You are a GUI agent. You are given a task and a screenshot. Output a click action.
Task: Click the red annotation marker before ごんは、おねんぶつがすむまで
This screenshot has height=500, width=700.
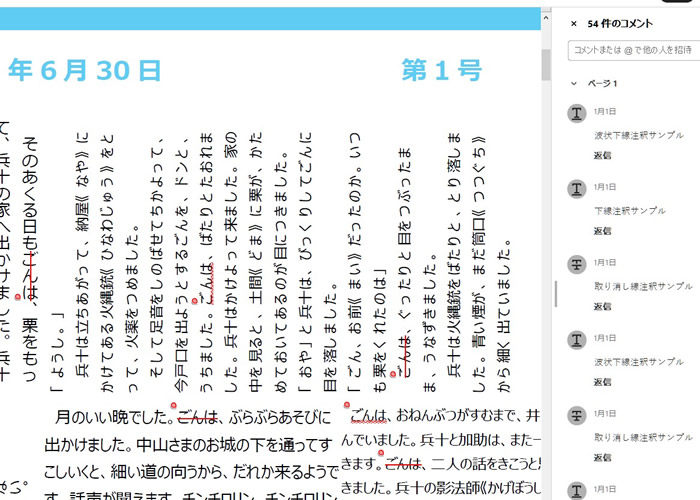[x=347, y=405]
